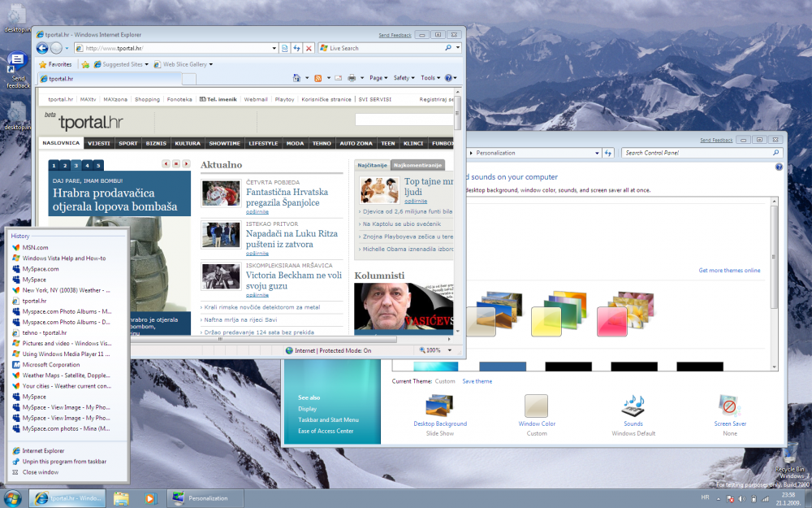812x508 pixels.
Task: Open the Safety menu dropdown
Action: (404, 78)
